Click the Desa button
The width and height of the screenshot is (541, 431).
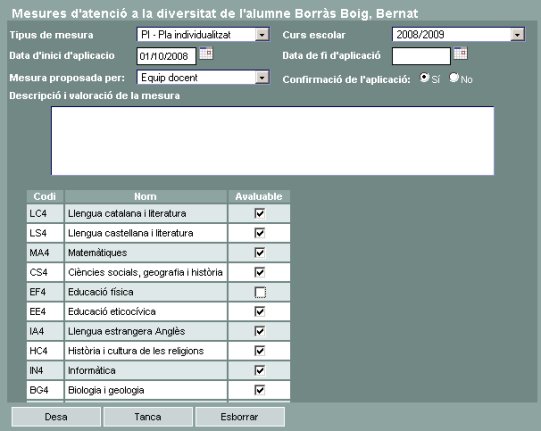56,417
